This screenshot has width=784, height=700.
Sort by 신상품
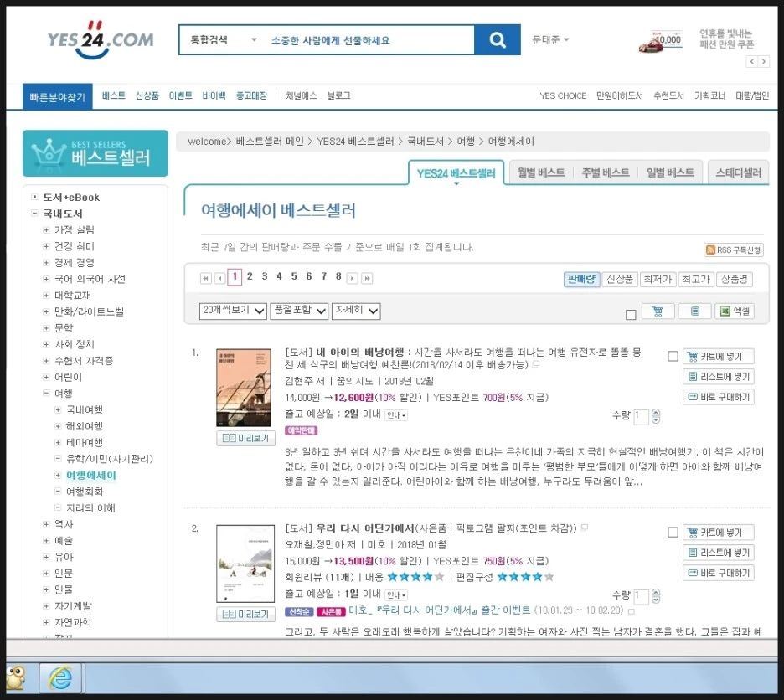620,279
